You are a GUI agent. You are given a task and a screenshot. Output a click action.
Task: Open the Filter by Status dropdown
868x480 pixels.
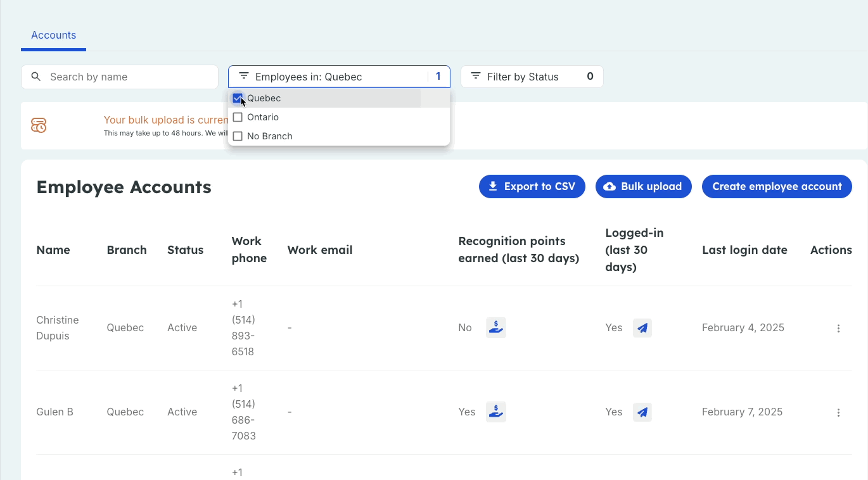tap(532, 77)
